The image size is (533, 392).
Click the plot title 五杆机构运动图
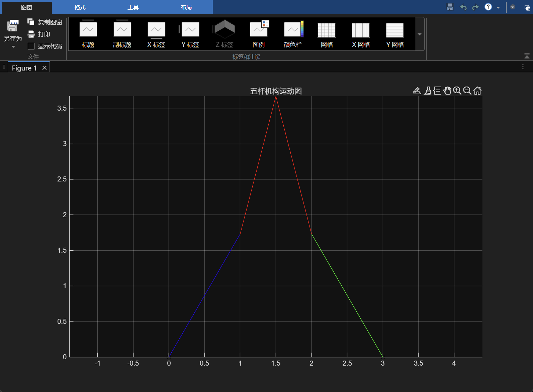[276, 91]
